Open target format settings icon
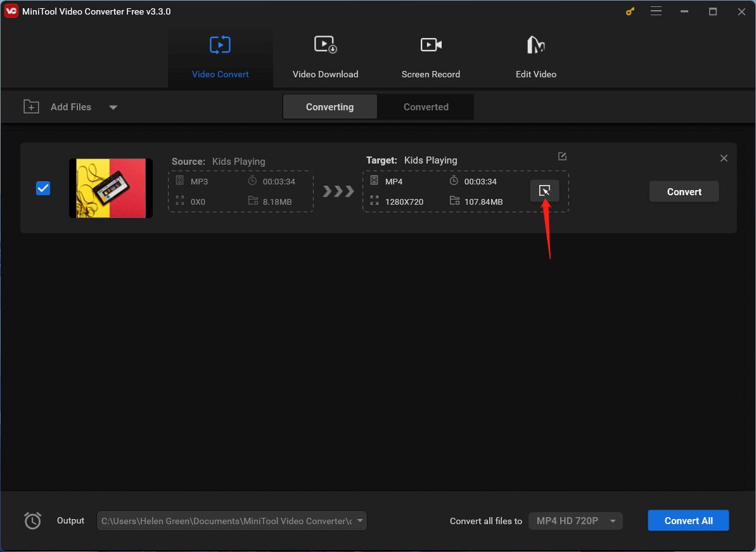 pos(544,191)
